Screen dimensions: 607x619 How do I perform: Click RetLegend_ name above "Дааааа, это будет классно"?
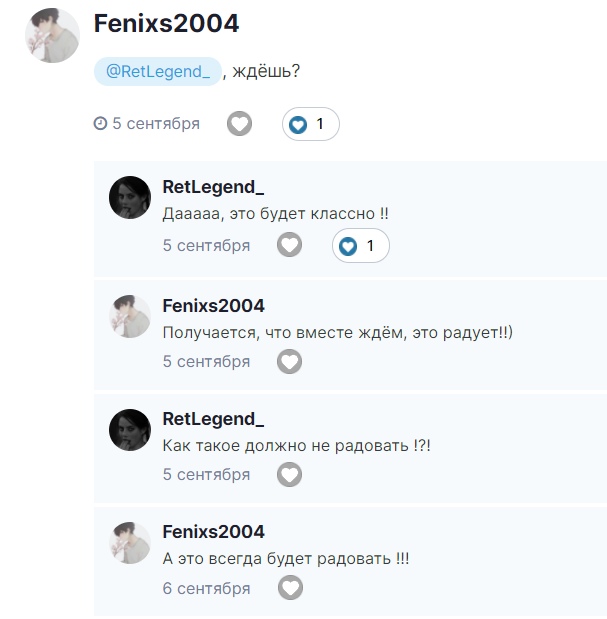(213, 188)
